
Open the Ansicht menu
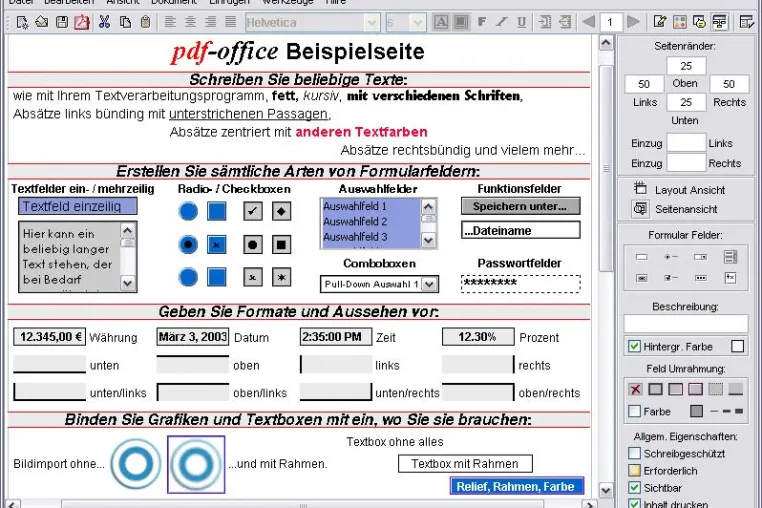pyautogui.click(x=122, y=2)
